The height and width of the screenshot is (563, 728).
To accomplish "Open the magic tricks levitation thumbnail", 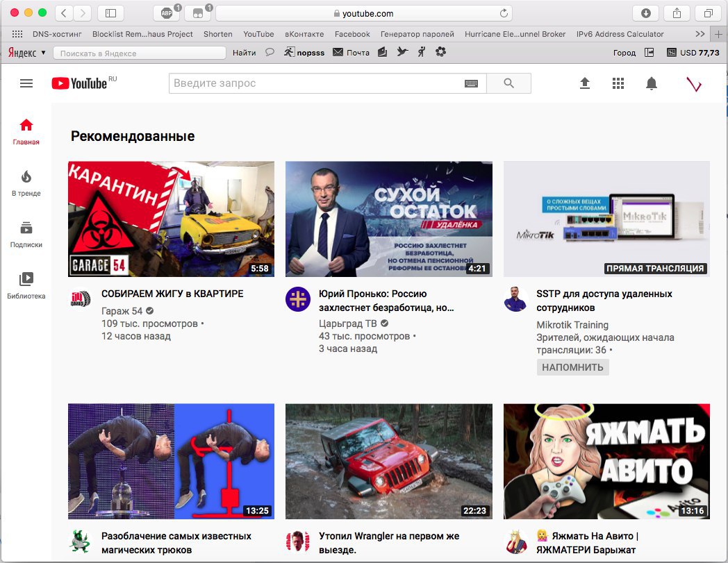I will tap(171, 462).
